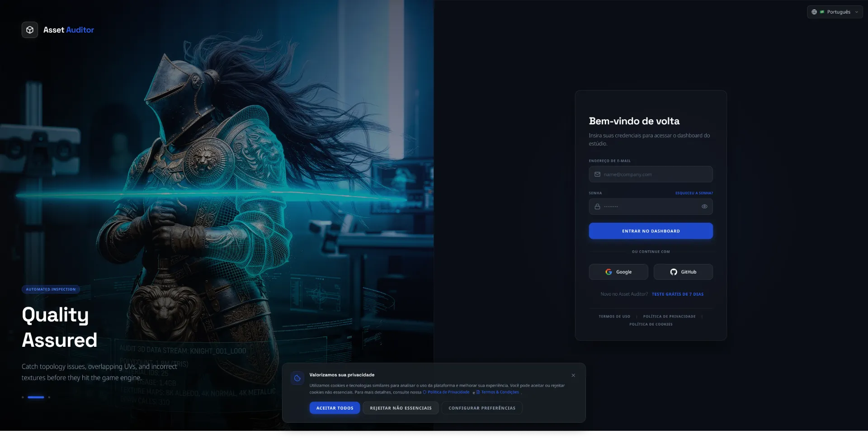The image size is (868, 439).
Task: Click the OU CONTINUE COM divider label
Action: [651, 252]
